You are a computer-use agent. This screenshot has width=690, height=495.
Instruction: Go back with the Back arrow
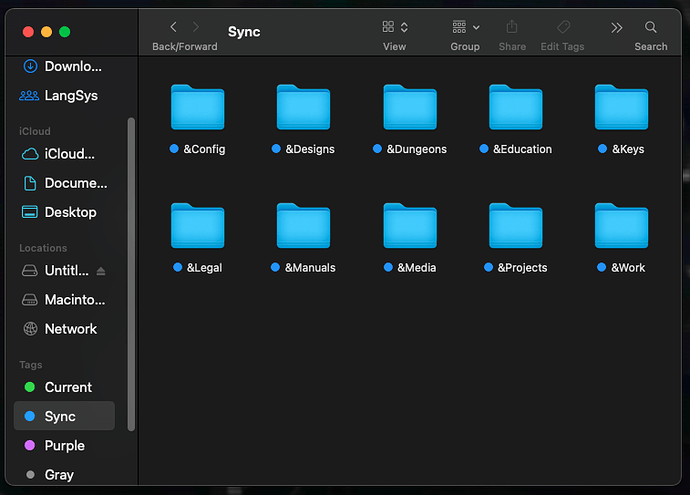(x=173, y=27)
